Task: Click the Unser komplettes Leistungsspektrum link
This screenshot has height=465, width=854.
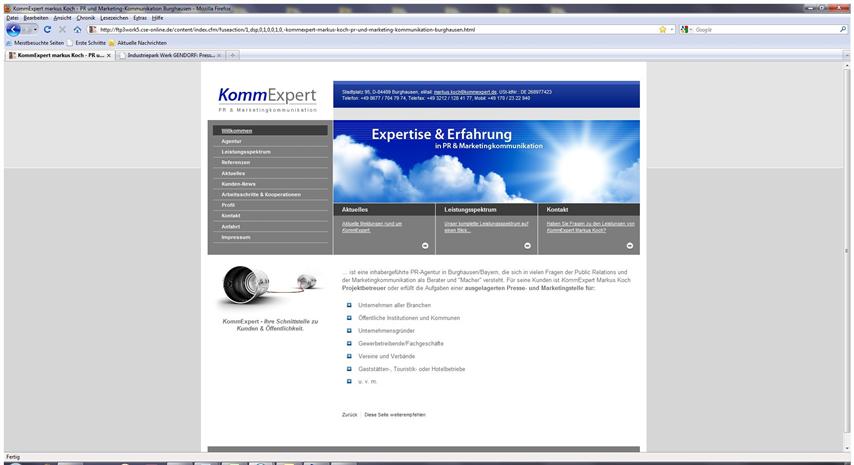Action: click(x=486, y=227)
